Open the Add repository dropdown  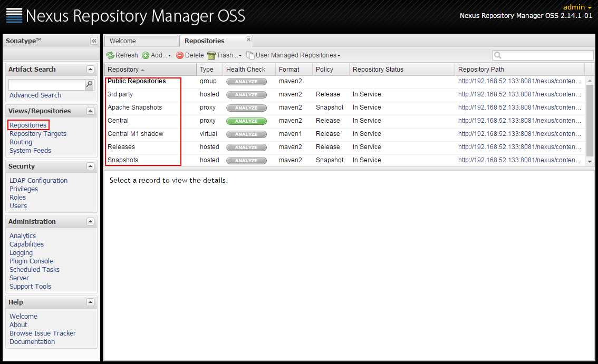pos(157,55)
